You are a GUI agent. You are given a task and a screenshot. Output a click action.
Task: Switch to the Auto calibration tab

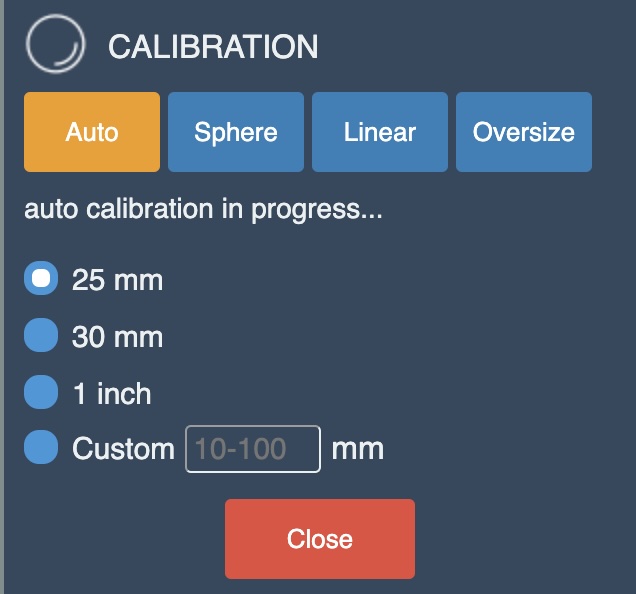[92, 132]
